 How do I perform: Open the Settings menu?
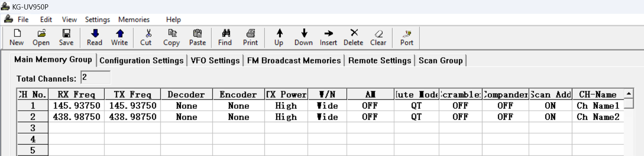[x=97, y=19]
